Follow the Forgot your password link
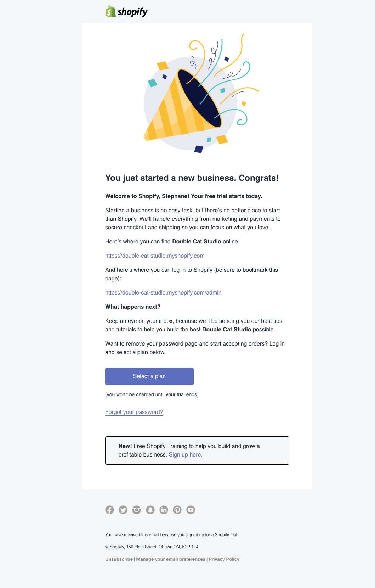Image resolution: width=375 pixels, height=588 pixels. (134, 412)
